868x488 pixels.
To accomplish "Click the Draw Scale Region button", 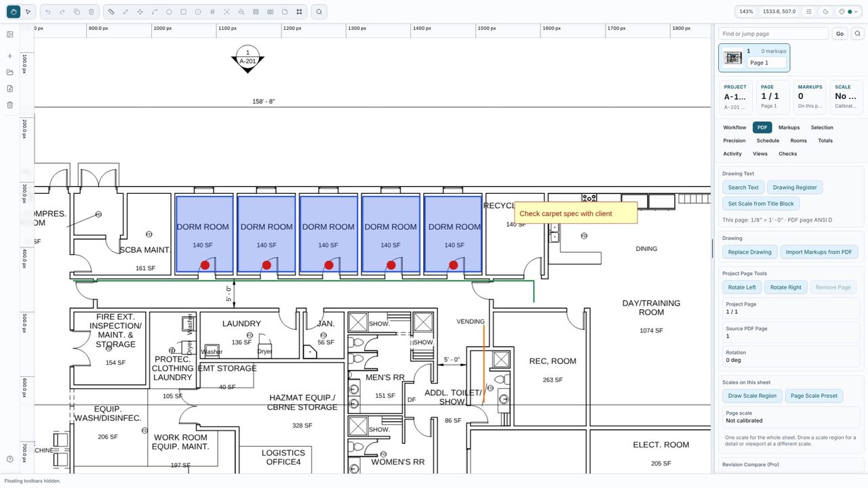I will click(x=752, y=396).
